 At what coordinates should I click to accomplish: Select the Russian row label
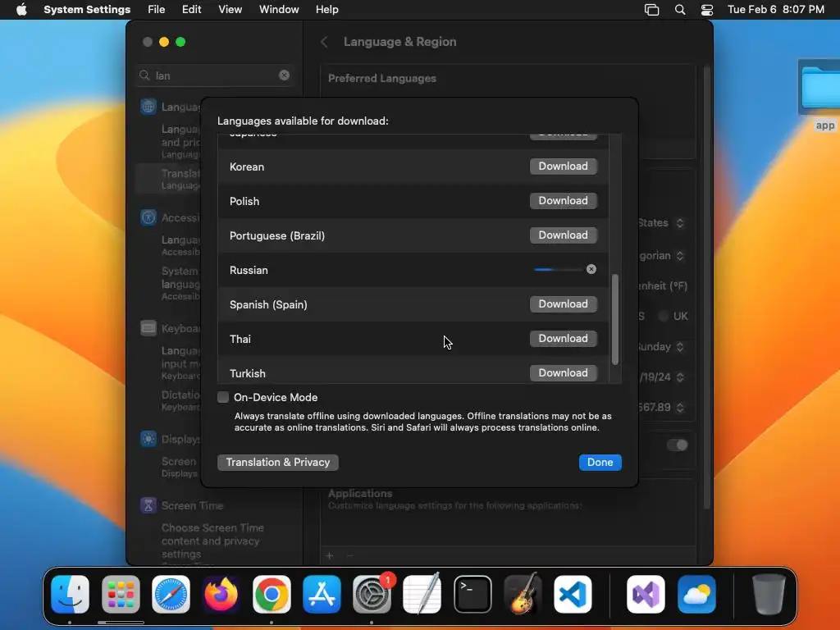[249, 270]
